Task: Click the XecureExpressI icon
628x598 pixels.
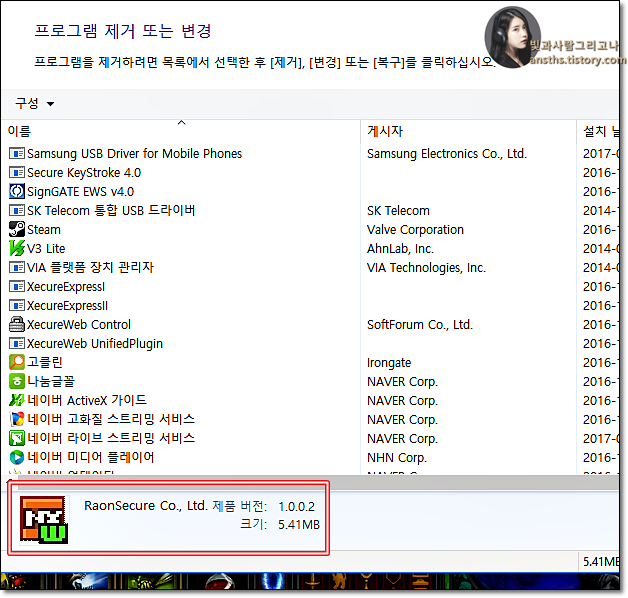Action: (17, 286)
